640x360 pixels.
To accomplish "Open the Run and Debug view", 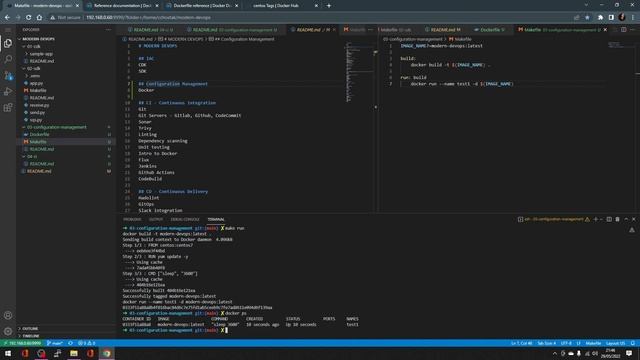I will pyautogui.click(x=8, y=91).
